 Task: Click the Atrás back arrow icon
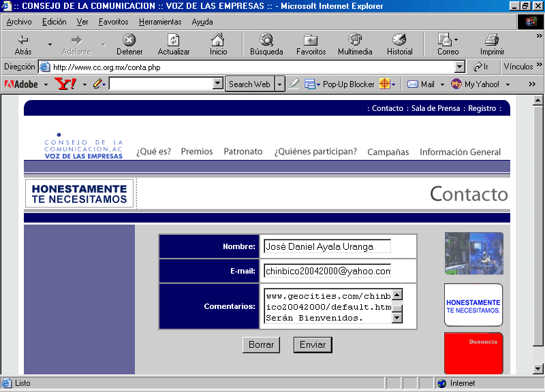click(x=23, y=40)
